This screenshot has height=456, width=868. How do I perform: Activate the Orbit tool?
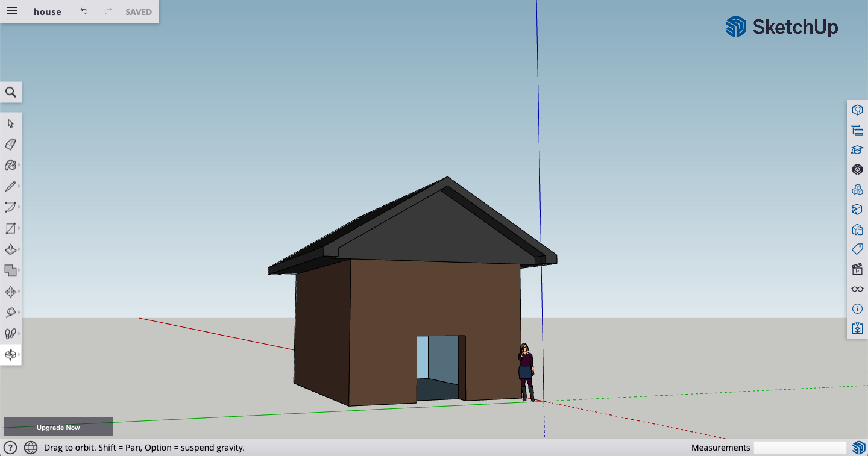coord(9,355)
